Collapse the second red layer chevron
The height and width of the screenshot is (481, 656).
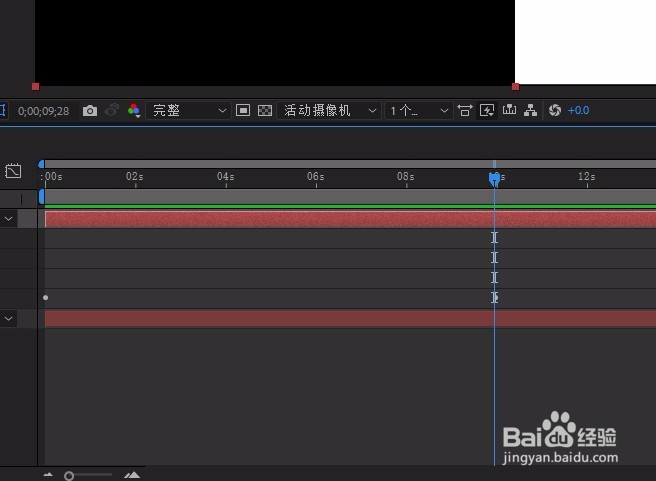(x=8, y=319)
